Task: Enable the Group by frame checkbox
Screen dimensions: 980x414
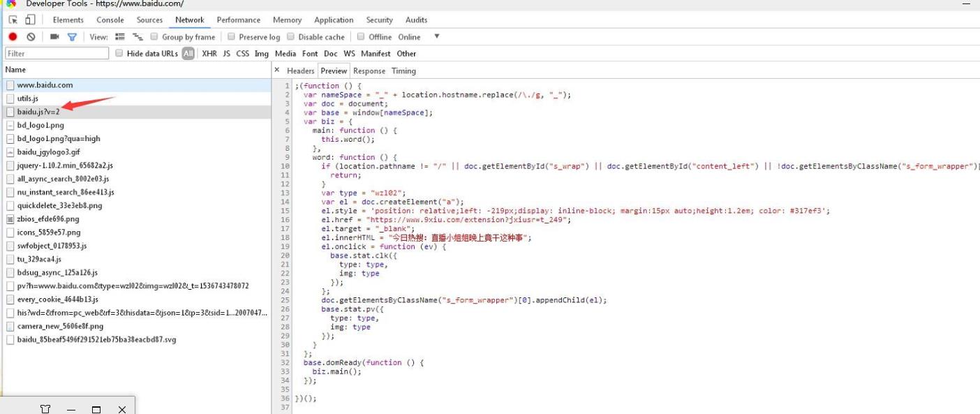Action: [154, 37]
